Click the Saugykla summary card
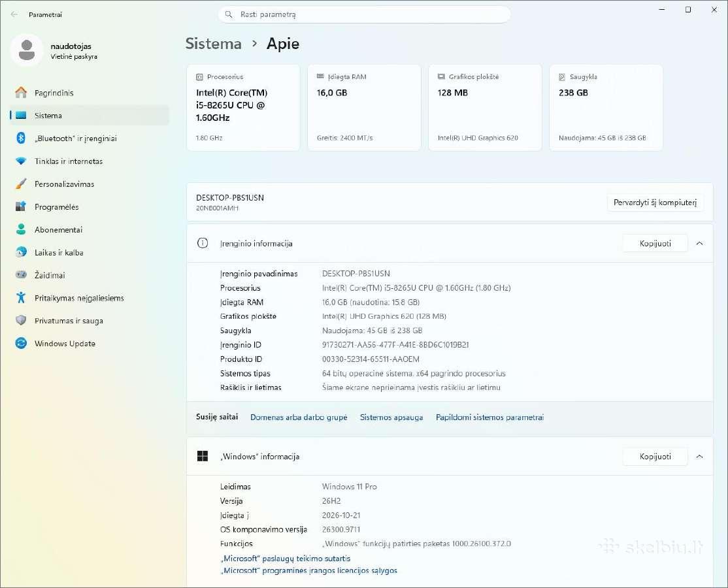The width and height of the screenshot is (728, 588). [x=606, y=108]
